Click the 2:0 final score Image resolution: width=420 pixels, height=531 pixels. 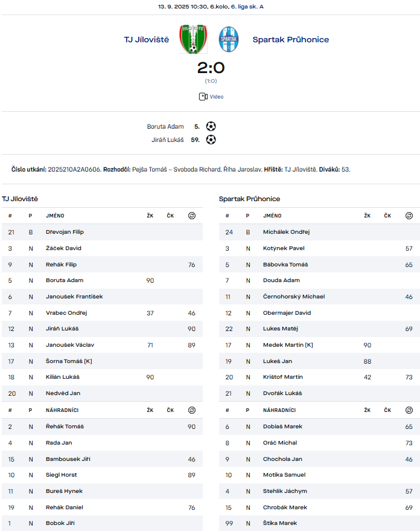coord(211,68)
